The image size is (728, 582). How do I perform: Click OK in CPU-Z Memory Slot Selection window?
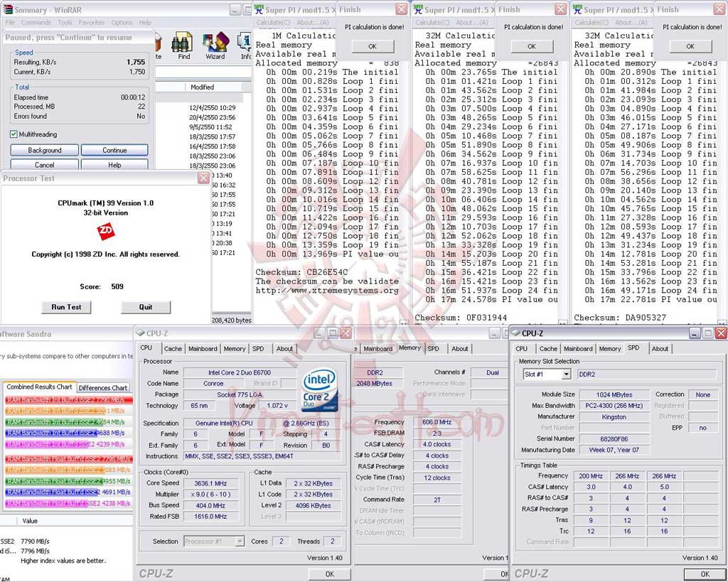pyautogui.click(x=705, y=573)
